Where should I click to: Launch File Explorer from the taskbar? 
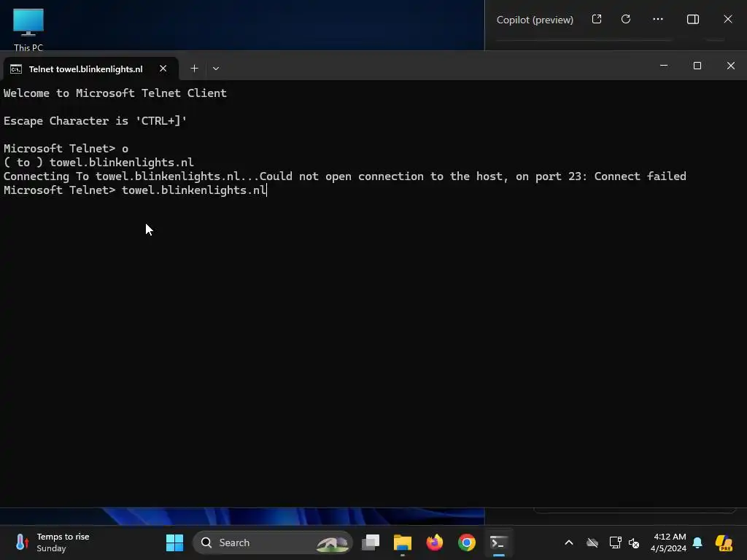point(403,542)
